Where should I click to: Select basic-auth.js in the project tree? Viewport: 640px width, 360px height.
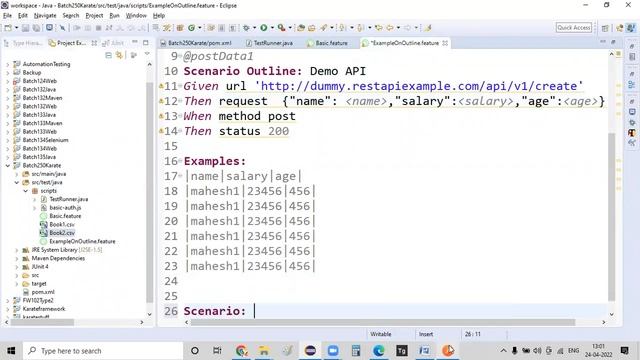pyautogui.click(x=65, y=208)
